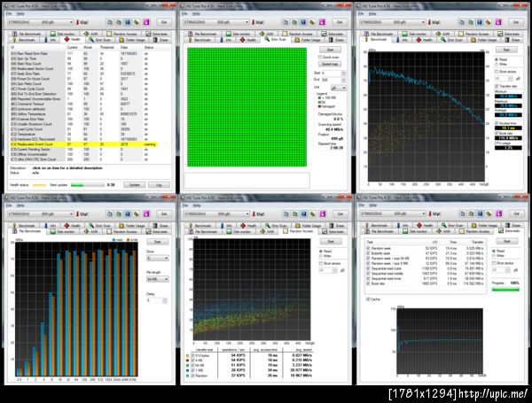Click copy screenshot icon in Error Scan window
Viewport: 532px width, 403px height.
[x=294, y=22]
